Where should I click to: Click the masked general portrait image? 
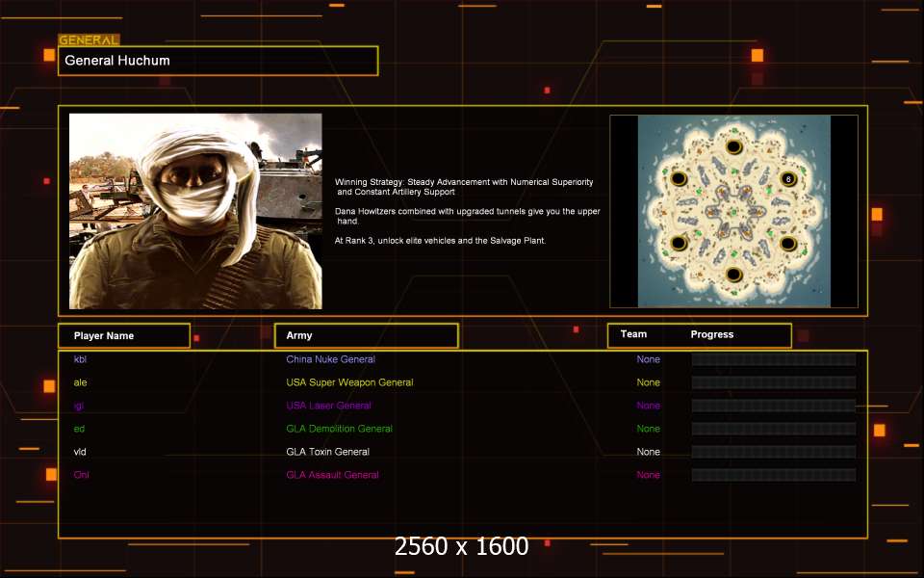tap(195, 211)
